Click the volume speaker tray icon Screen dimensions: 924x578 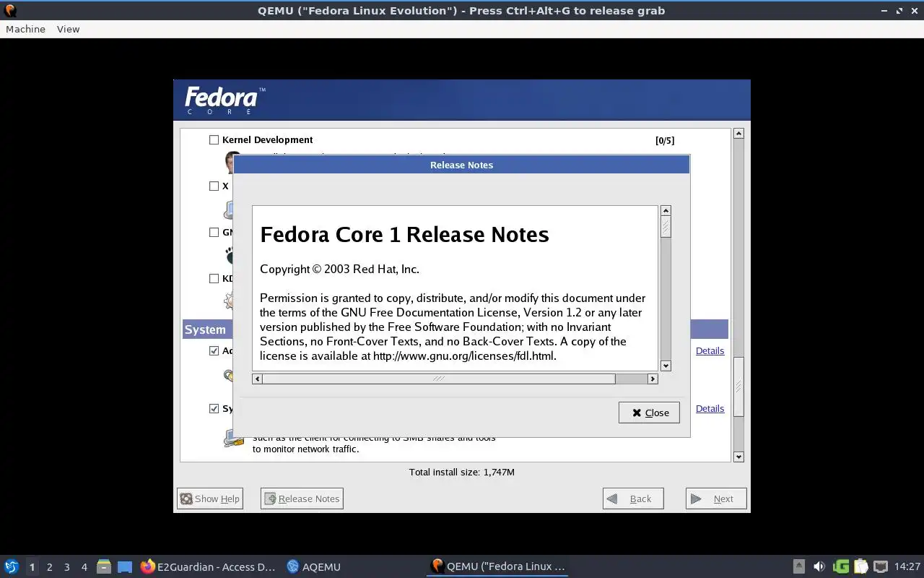coord(819,566)
